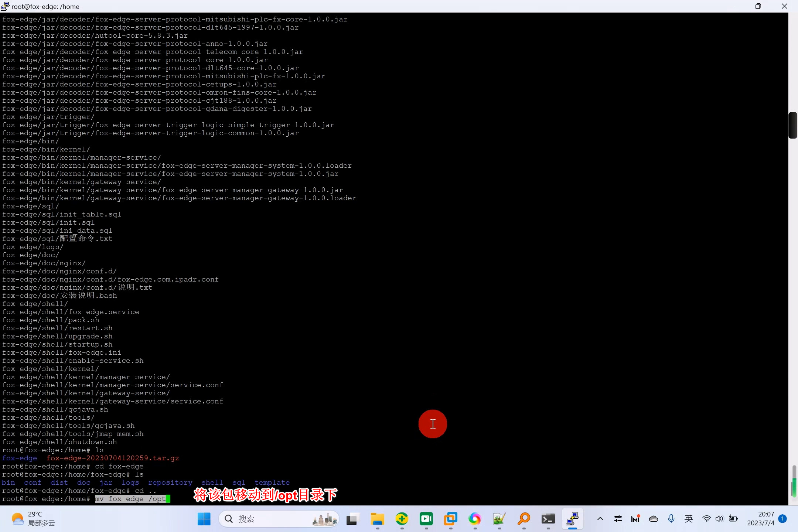Viewport: 798px width, 532px height.
Task: Click the M monitor icon in system tray
Action: [x=635, y=519]
